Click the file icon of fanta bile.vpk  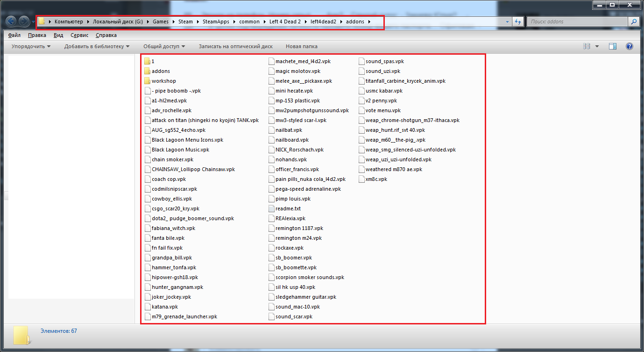pyautogui.click(x=147, y=238)
